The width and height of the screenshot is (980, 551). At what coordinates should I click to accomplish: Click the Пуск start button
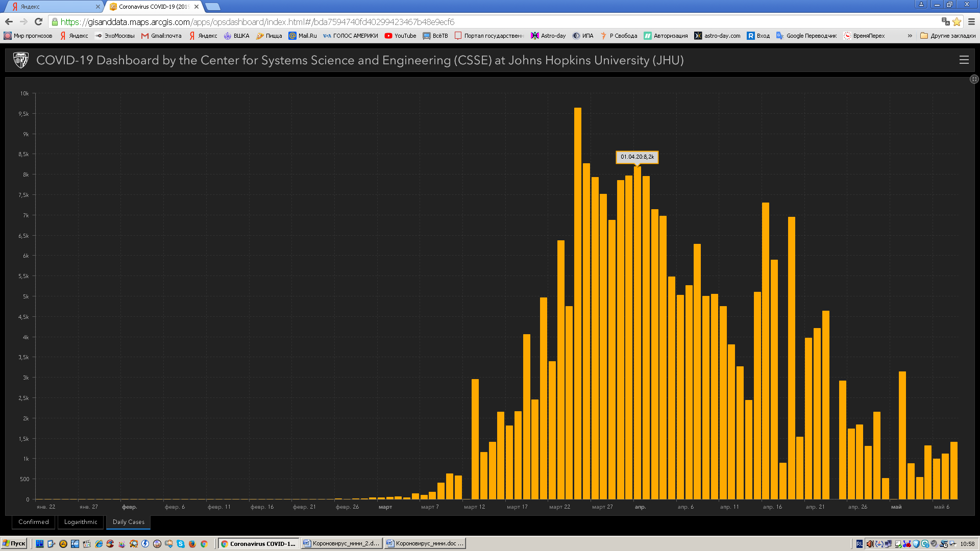[14, 543]
